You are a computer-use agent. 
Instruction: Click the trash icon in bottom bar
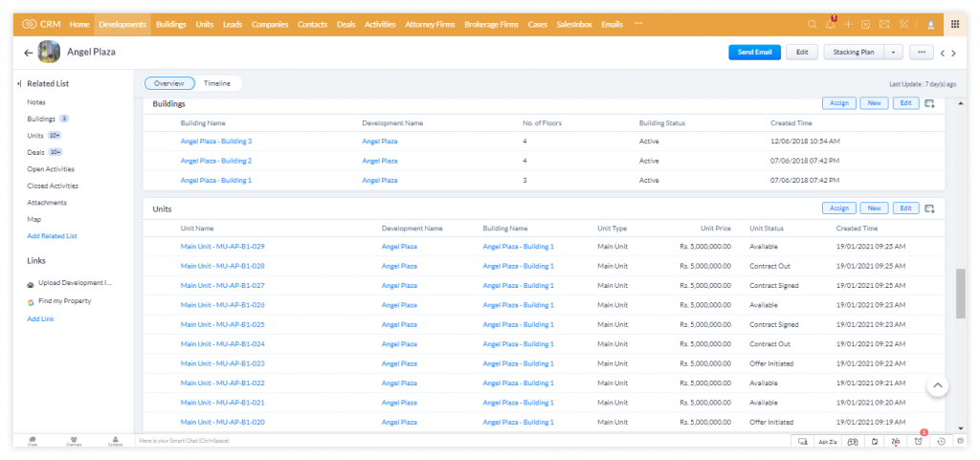tap(961, 441)
